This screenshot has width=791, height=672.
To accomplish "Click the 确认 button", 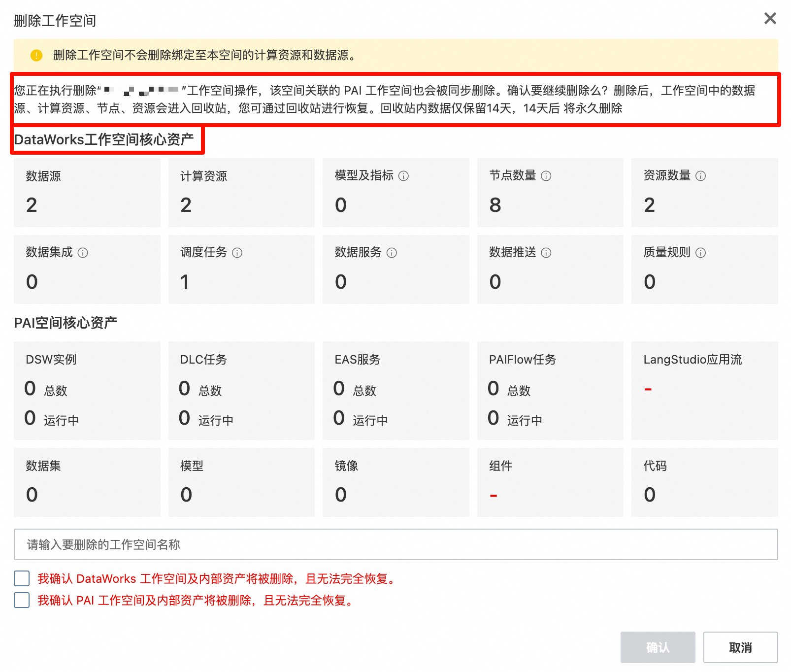I will [658, 647].
